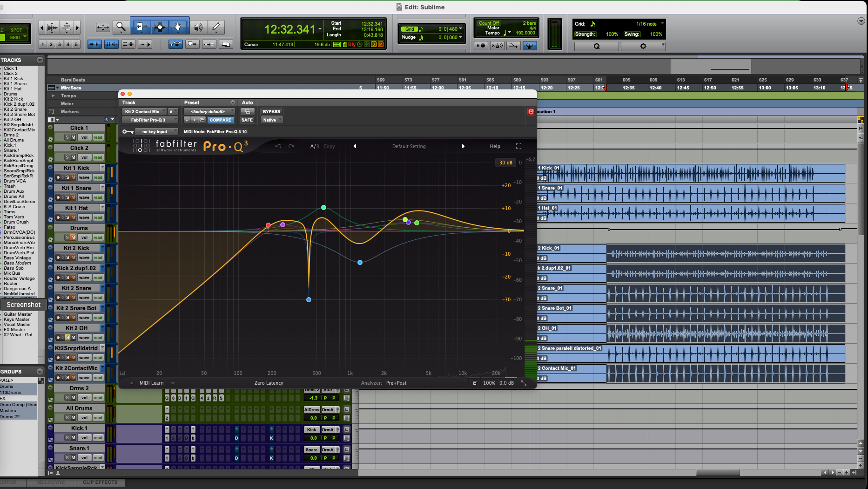The image size is (868, 489).
Task: Toggle Link Timeline and Edit Selection
Action: tap(111, 44)
